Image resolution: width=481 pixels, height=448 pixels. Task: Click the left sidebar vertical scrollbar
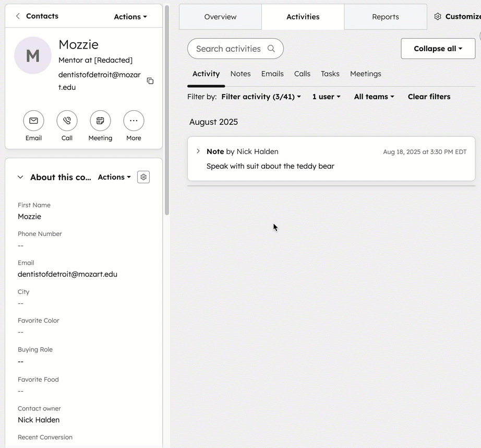[167, 110]
